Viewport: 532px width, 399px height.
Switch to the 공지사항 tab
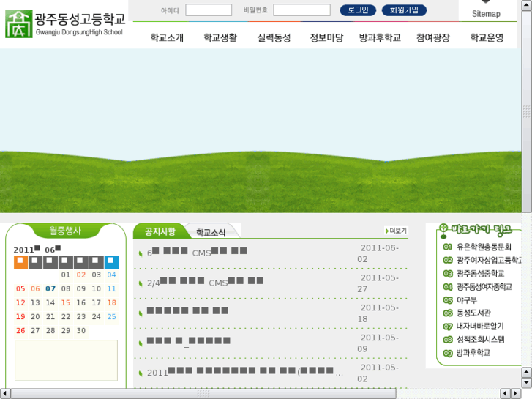click(x=160, y=231)
